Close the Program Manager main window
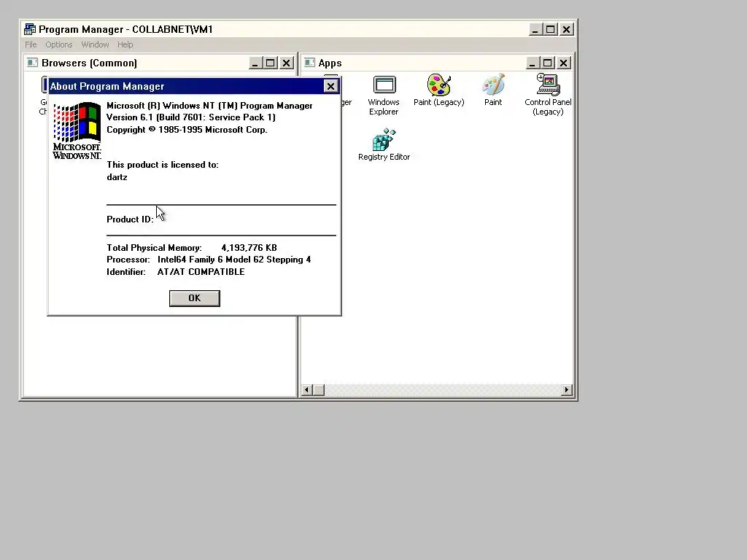Screen dimensions: 747x560 pyautogui.click(x=566, y=29)
